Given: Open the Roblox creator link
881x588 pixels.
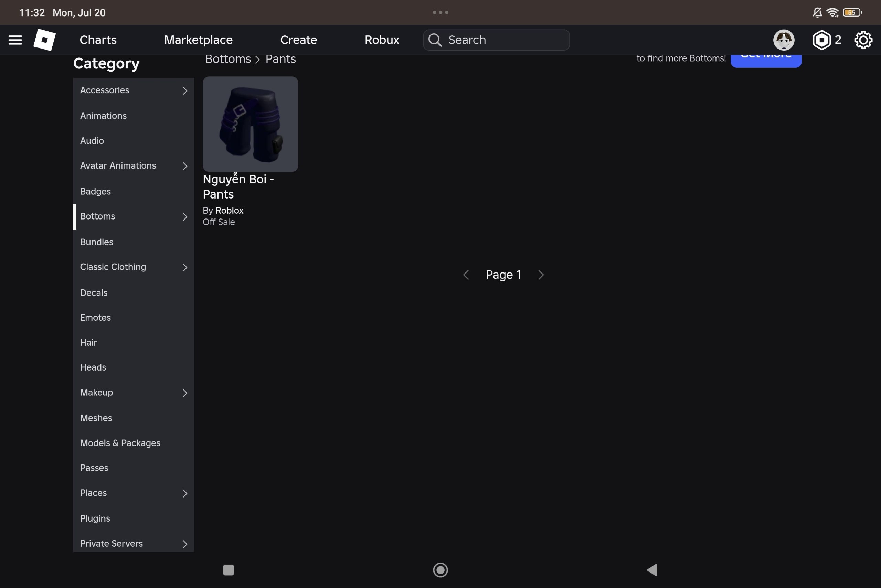Looking at the screenshot, I should [230, 210].
